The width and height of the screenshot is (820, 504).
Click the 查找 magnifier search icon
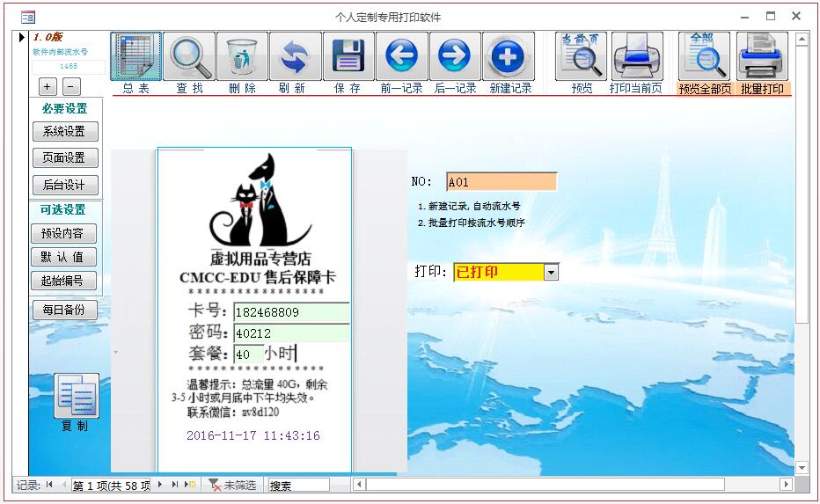189,56
